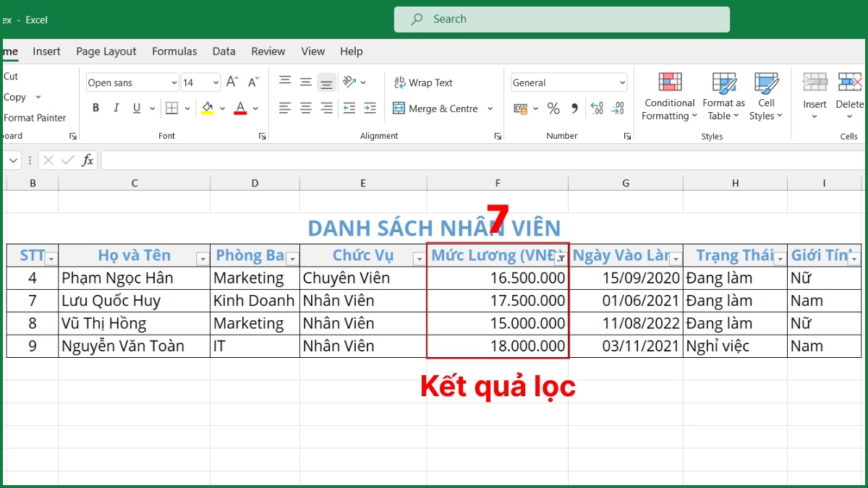Click Increase Decimal icon

tap(597, 108)
